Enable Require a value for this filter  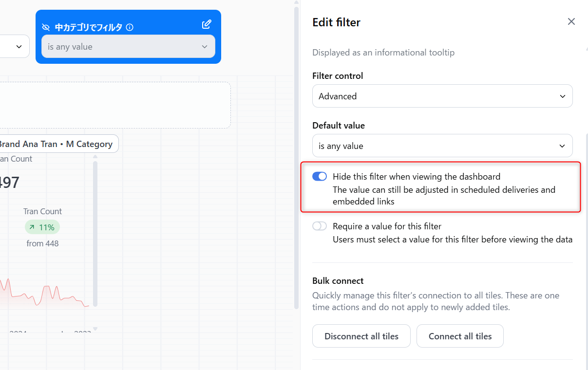[x=320, y=226]
